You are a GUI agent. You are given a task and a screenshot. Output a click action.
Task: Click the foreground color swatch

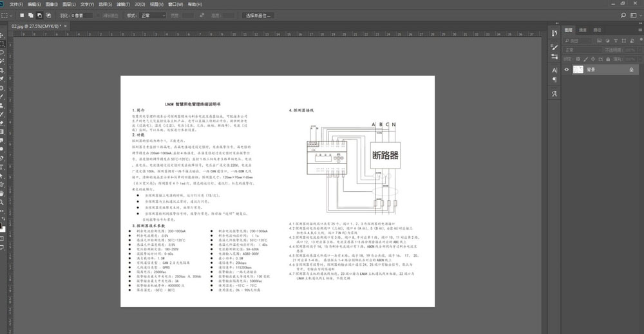(x=2, y=226)
